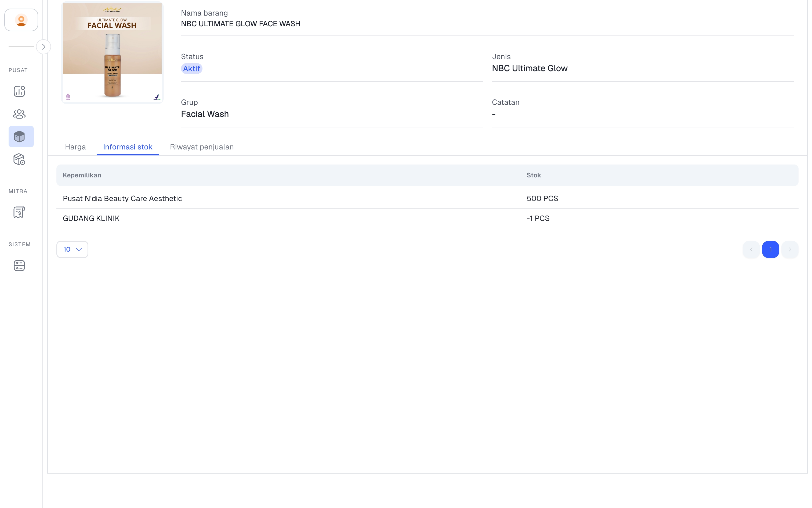Open the dashboard chart icon under PUSAT

19,91
